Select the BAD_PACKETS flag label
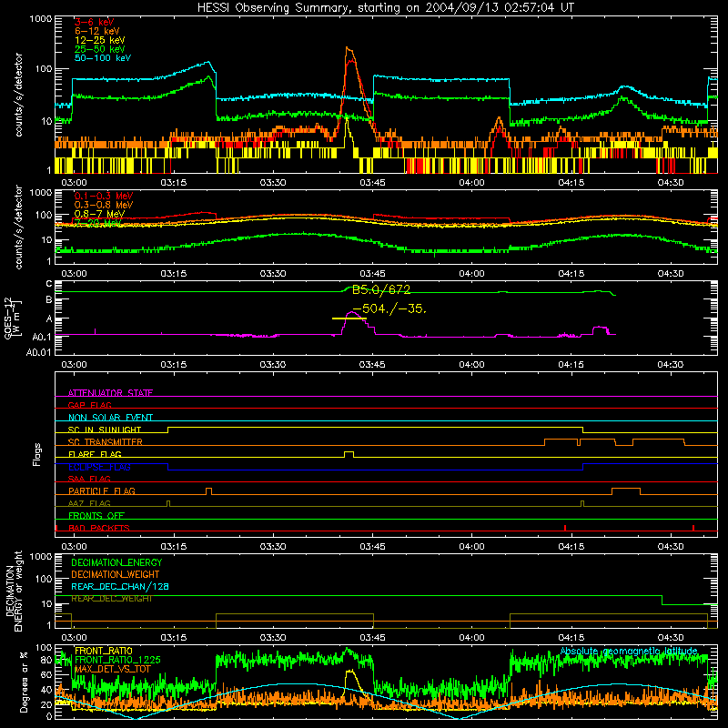This screenshot has height=728, width=728. point(99,528)
